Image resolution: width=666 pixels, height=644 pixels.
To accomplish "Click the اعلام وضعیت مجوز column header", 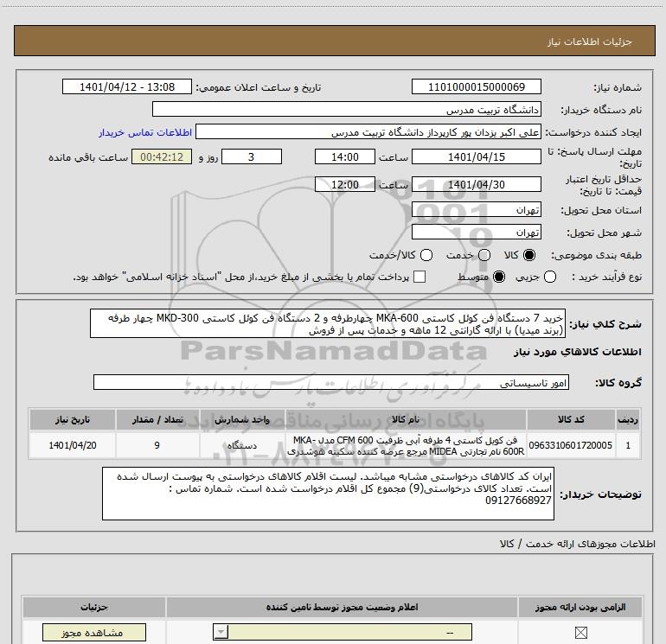I will (342, 607).
